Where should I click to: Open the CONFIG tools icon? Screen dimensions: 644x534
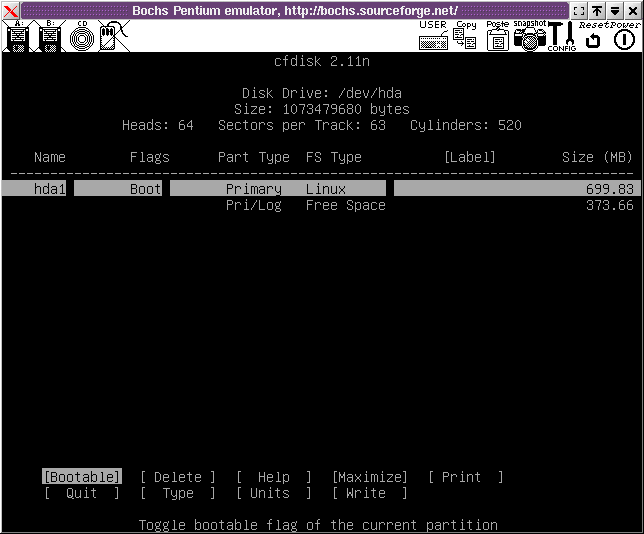pos(561,37)
